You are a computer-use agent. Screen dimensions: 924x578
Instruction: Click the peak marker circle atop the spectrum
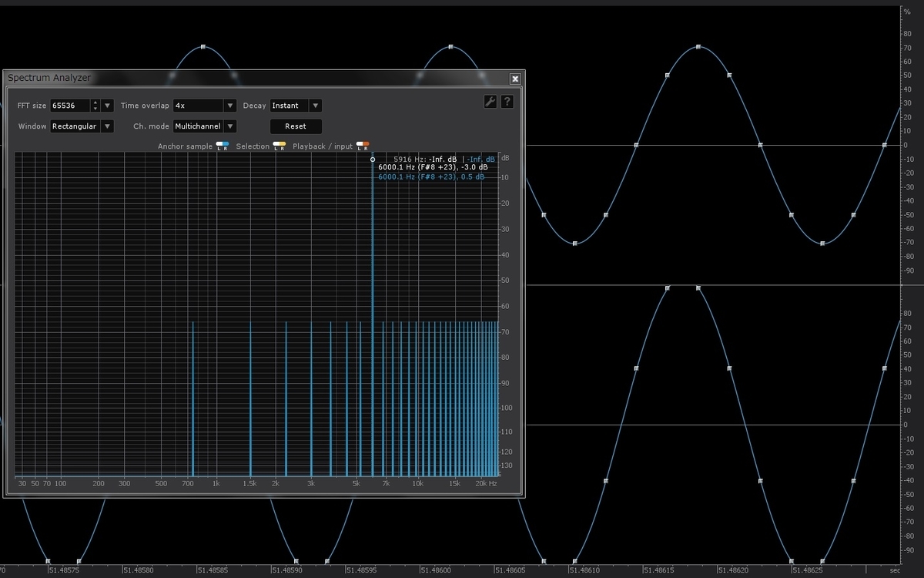point(373,160)
